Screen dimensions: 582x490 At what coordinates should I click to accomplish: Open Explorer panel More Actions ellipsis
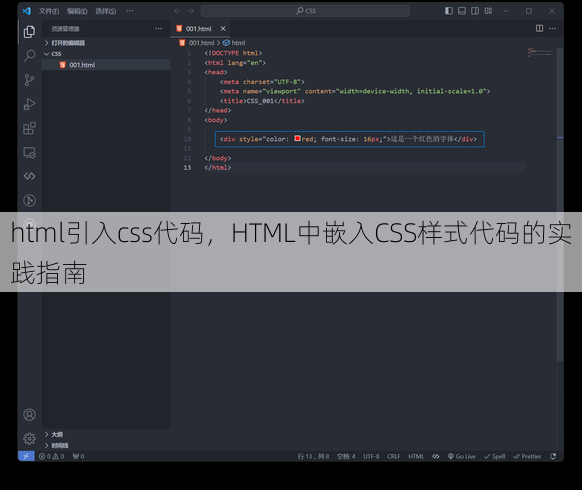pos(158,29)
